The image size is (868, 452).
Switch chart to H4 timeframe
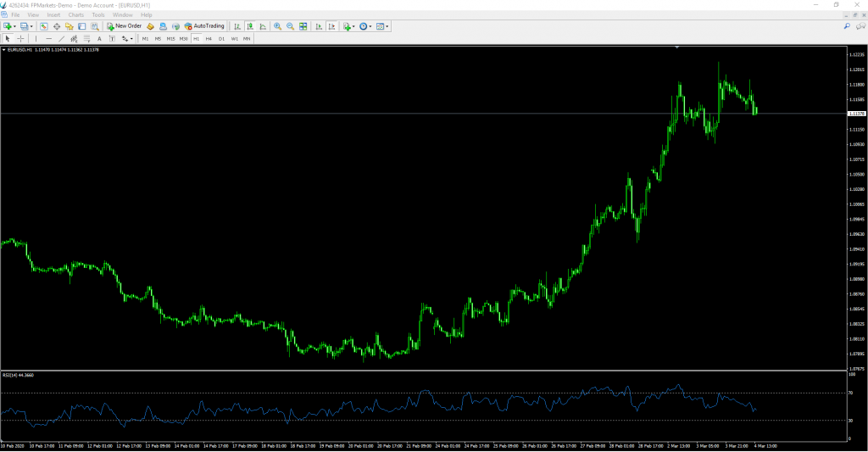(x=209, y=39)
